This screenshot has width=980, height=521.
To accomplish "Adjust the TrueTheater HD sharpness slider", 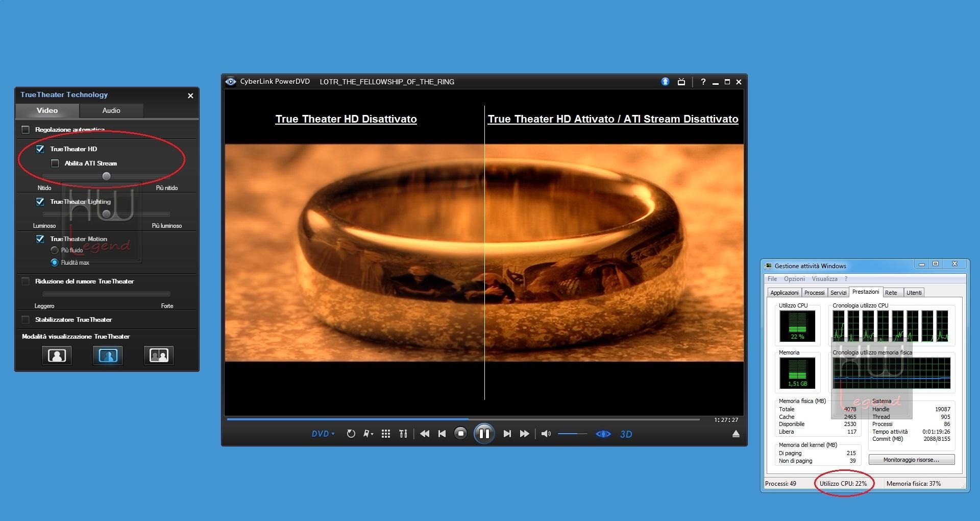I will click(106, 176).
